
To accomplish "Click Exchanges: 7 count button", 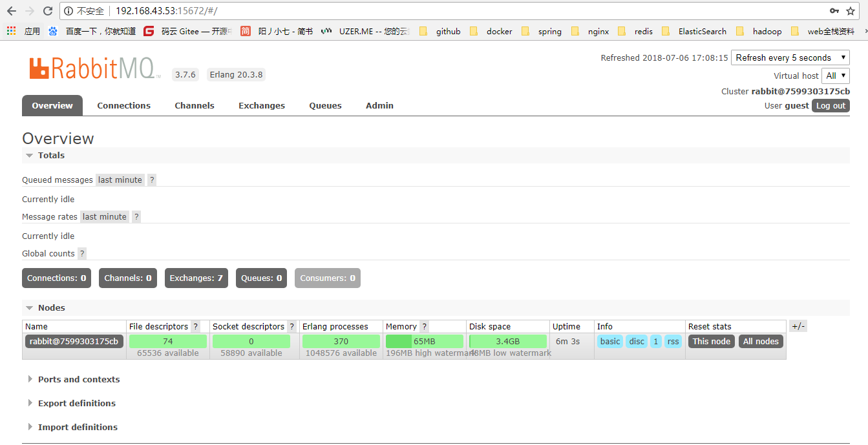I will [x=196, y=278].
